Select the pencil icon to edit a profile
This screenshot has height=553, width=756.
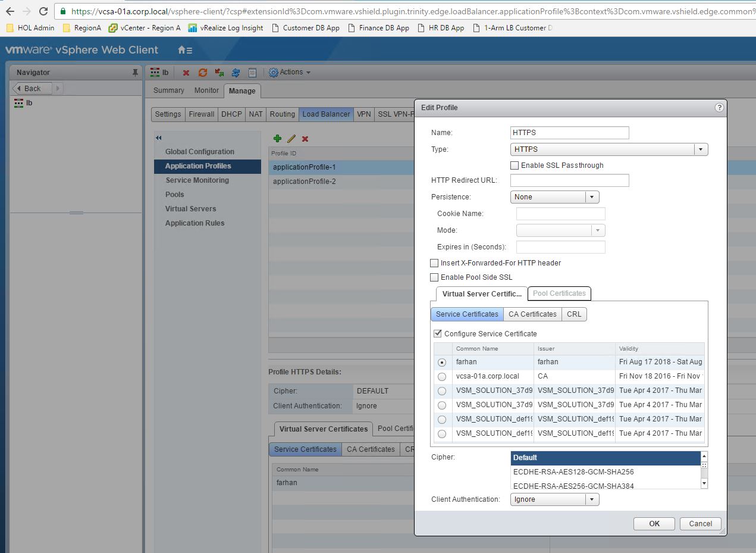(290, 138)
